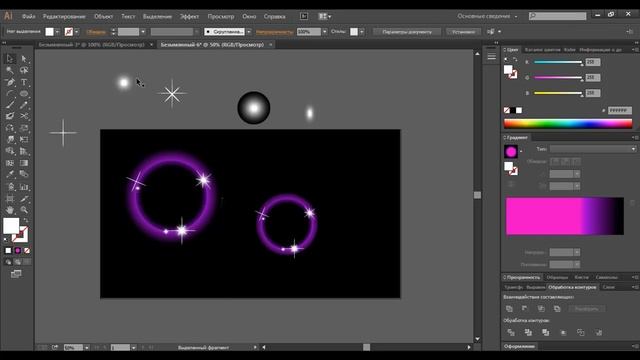Click the Merge pathfinder icon
640x360 pixels.
point(546,333)
